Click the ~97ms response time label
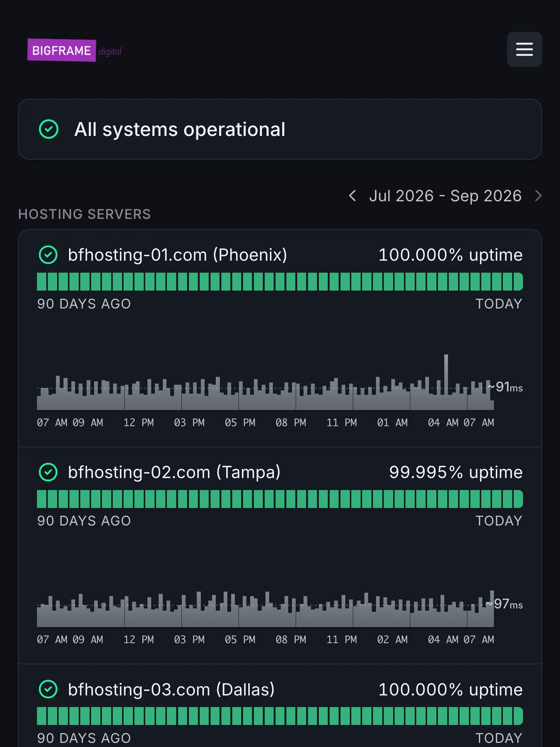 click(x=504, y=604)
